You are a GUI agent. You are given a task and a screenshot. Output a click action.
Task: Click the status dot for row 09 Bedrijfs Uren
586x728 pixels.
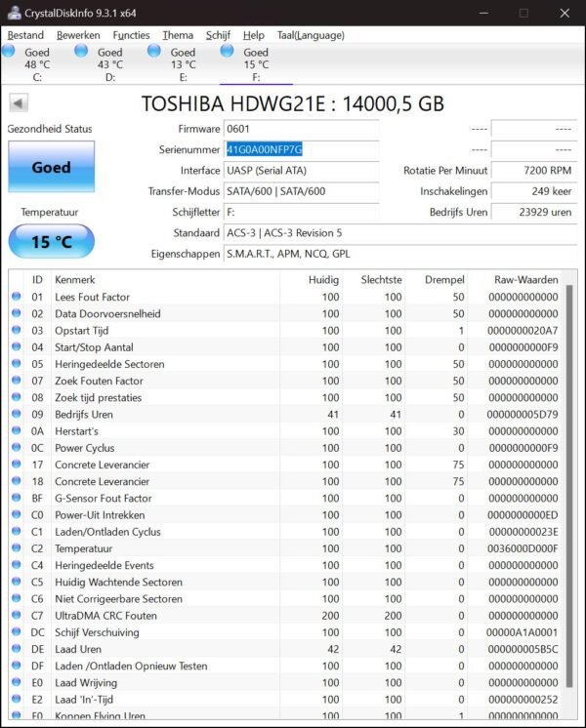point(17,414)
